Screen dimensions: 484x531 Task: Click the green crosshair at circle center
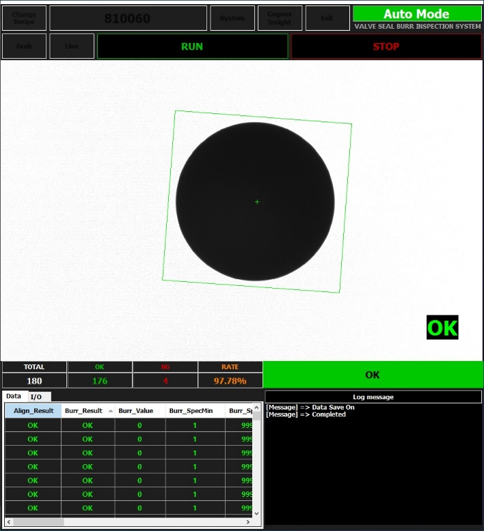(257, 202)
